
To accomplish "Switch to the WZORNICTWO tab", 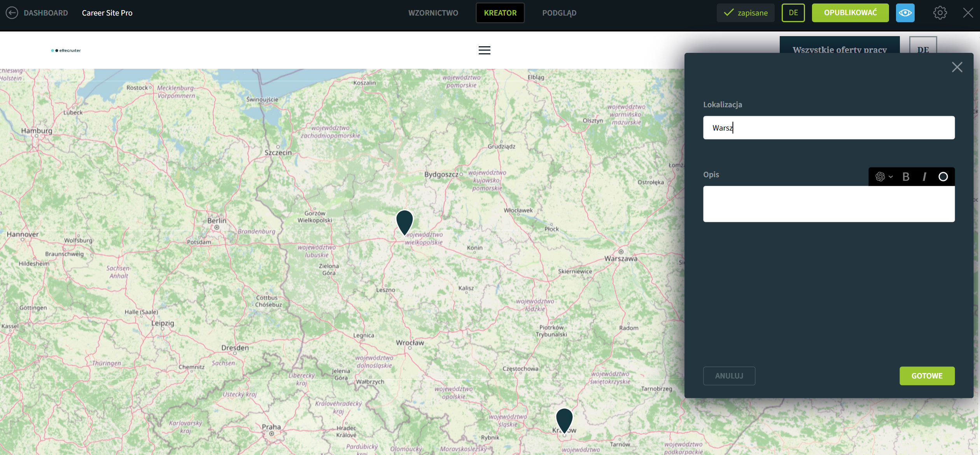I will point(433,13).
